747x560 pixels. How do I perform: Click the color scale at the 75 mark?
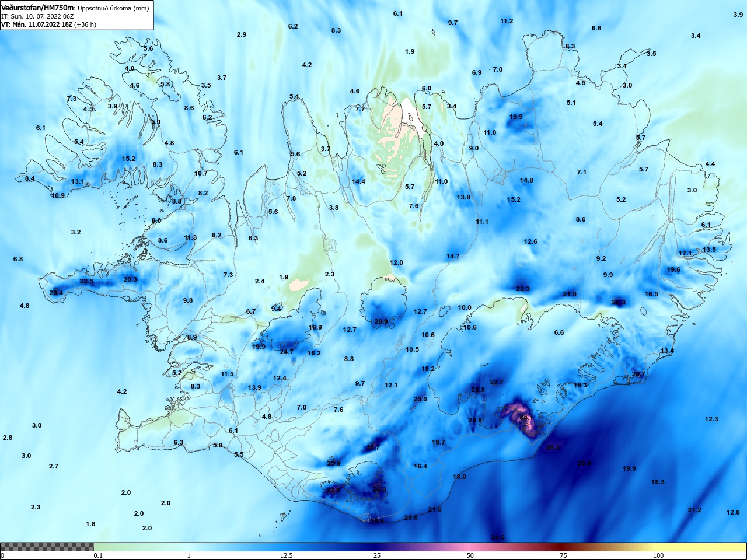click(x=563, y=547)
